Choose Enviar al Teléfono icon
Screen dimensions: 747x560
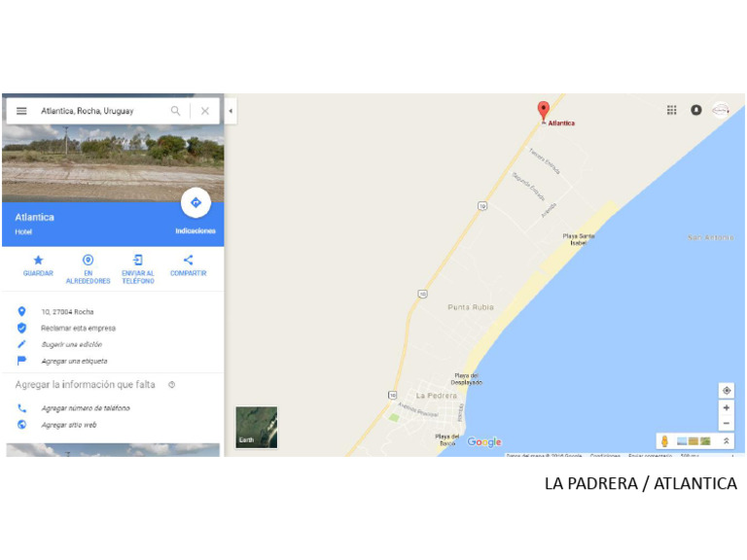(x=138, y=260)
